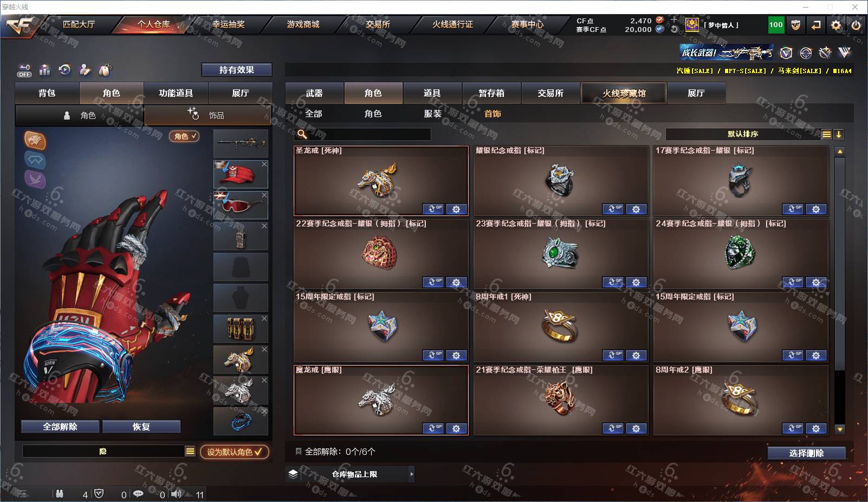Viewport: 868px width, 502px height.
Task: Open gear settings on 圣龙戒 item
Action: (x=456, y=209)
